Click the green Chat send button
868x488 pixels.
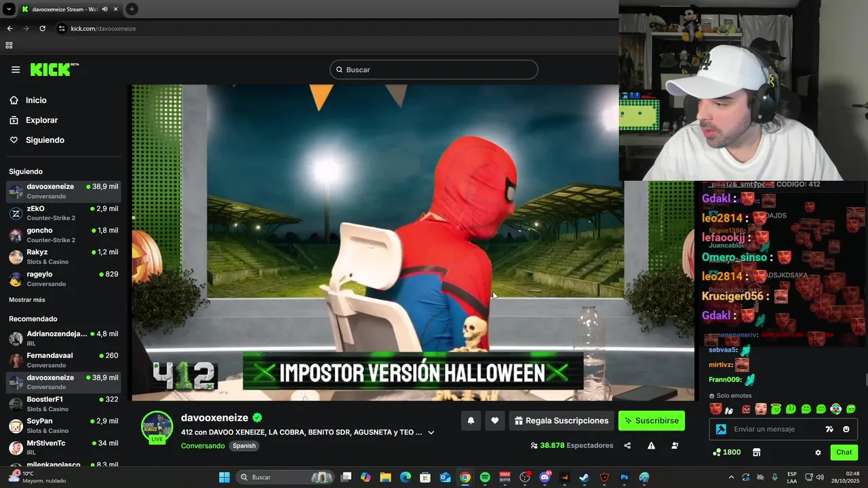(844, 452)
